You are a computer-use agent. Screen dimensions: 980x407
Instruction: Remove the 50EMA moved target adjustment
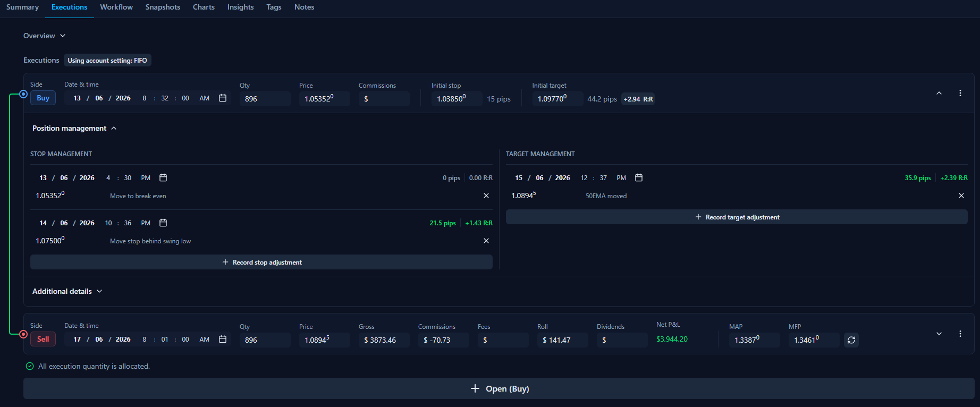pyautogui.click(x=961, y=196)
